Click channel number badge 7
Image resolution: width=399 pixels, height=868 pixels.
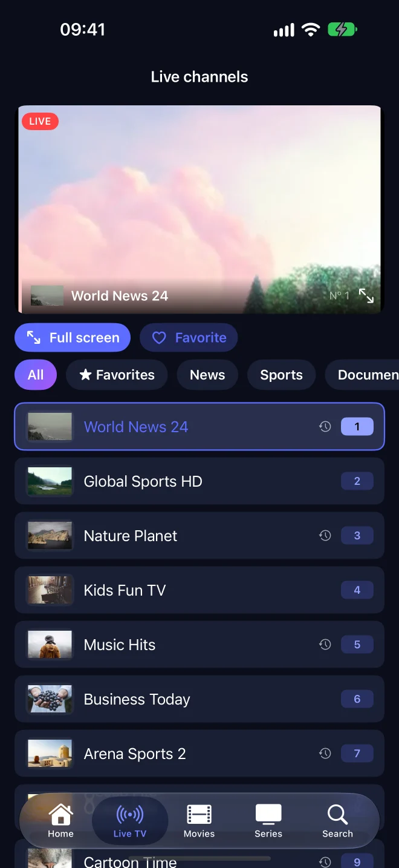(x=357, y=754)
